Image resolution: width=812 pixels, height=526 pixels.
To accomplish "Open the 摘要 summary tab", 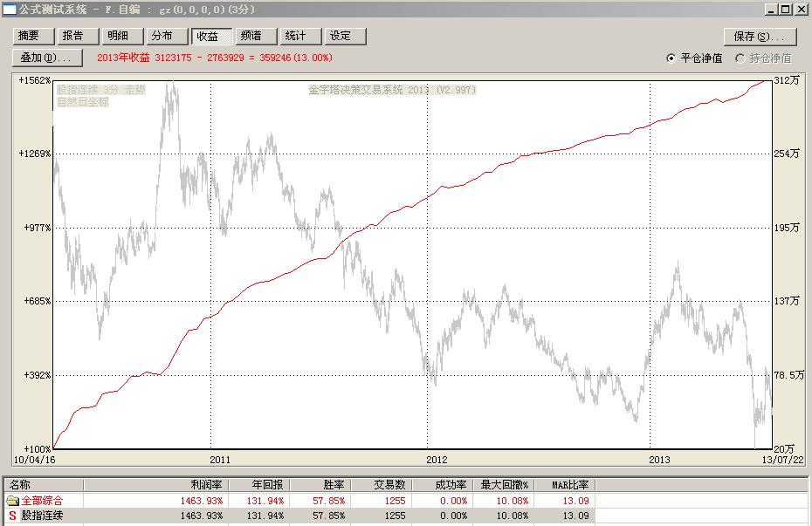I will (33, 36).
